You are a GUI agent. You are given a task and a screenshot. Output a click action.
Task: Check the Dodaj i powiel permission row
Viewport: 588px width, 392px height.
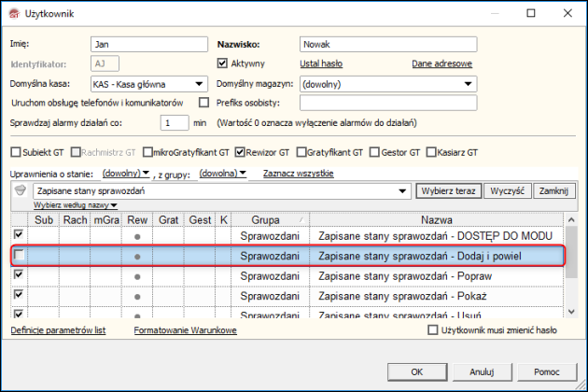(19, 256)
